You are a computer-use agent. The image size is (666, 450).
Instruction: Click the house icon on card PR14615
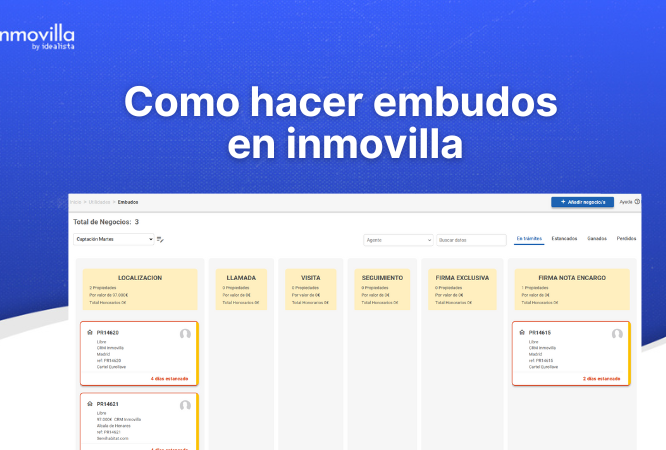(x=523, y=332)
